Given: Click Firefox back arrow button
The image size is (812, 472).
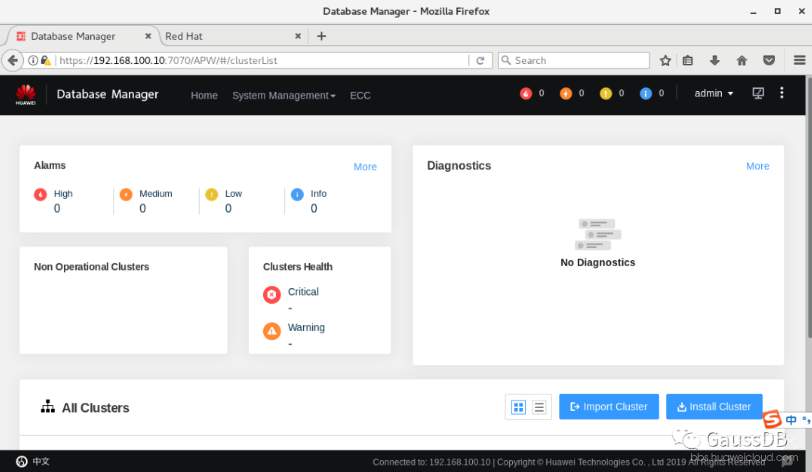Looking at the screenshot, I should 13,60.
